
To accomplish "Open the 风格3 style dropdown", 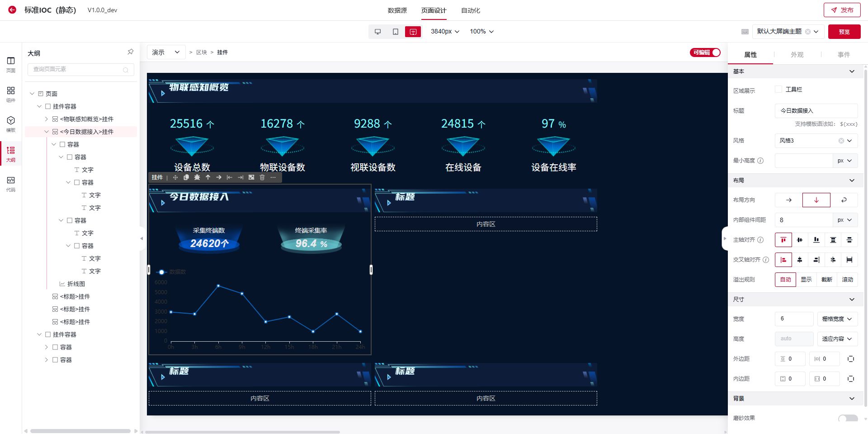I will pos(816,141).
